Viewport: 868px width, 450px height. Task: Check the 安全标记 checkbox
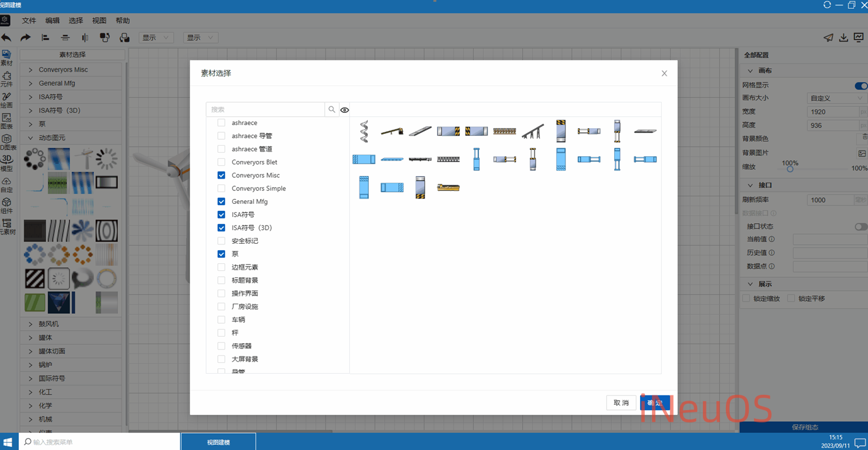pos(221,241)
